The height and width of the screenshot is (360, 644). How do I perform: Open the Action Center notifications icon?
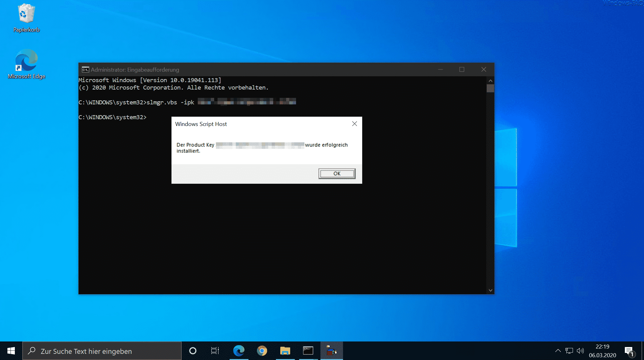tap(629, 351)
